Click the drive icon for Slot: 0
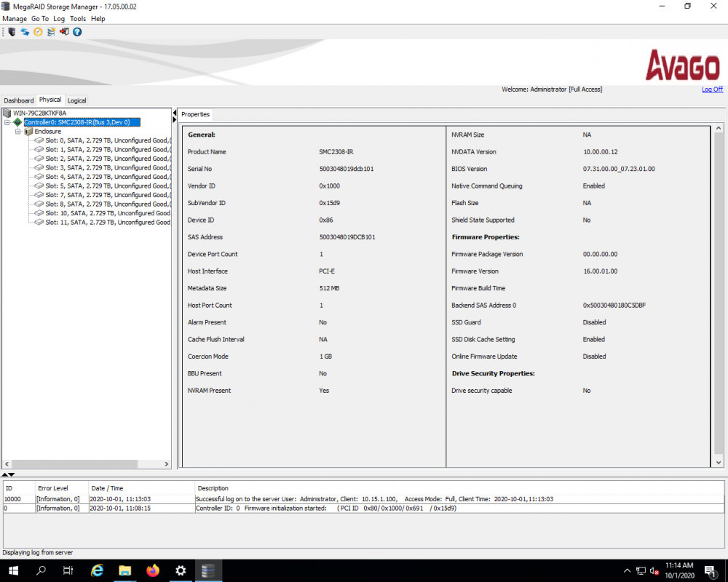 39,140
